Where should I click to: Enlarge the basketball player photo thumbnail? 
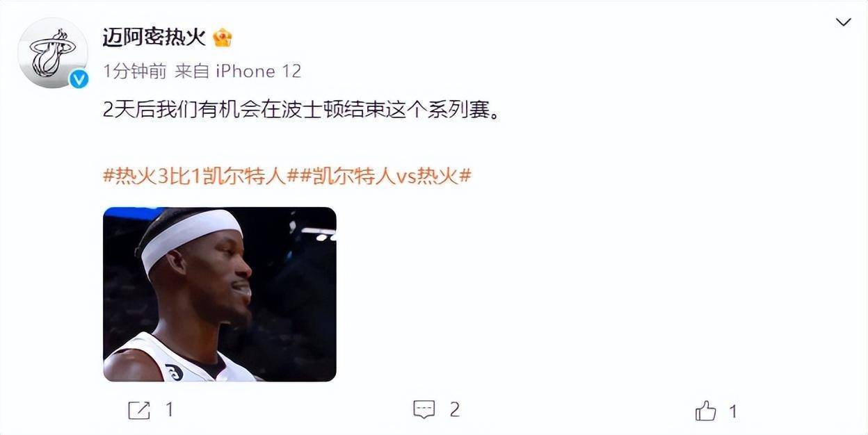220,295
